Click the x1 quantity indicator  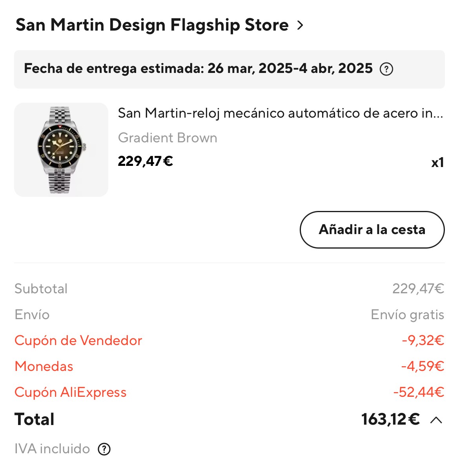(x=437, y=162)
